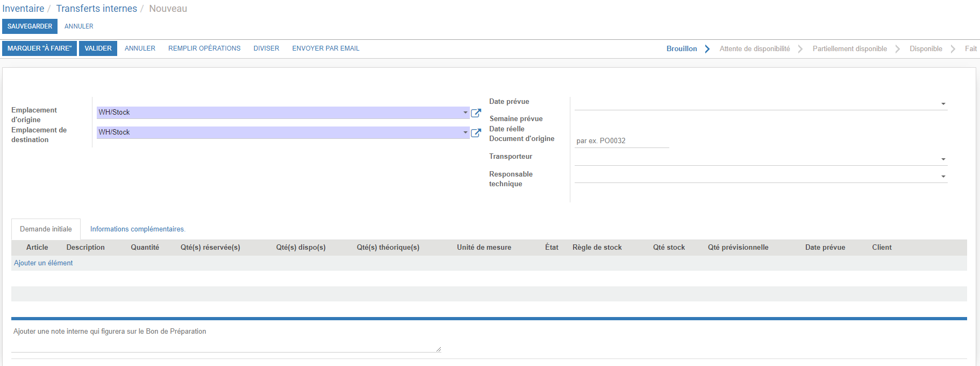Expand Emplacement de destination dropdown arrow
This screenshot has width=980, height=366.
[x=466, y=132]
